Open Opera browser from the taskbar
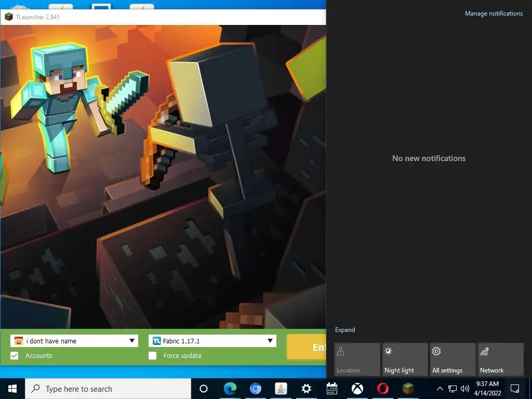 (x=383, y=389)
